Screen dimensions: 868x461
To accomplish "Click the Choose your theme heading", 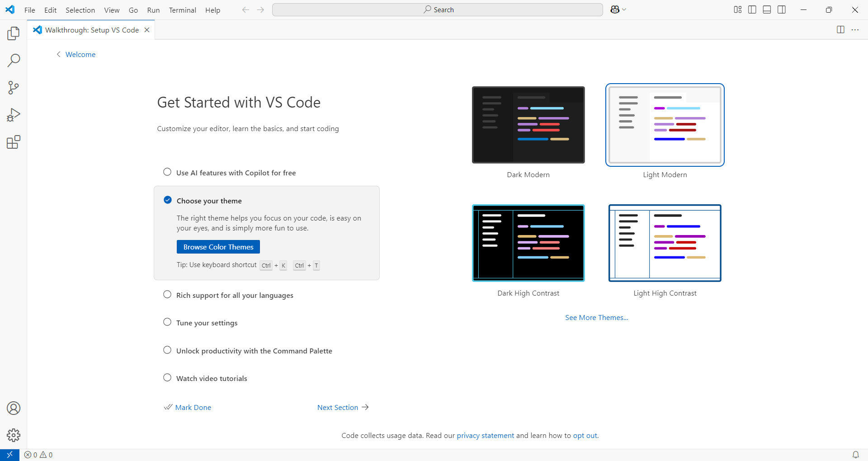I will [209, 201].
